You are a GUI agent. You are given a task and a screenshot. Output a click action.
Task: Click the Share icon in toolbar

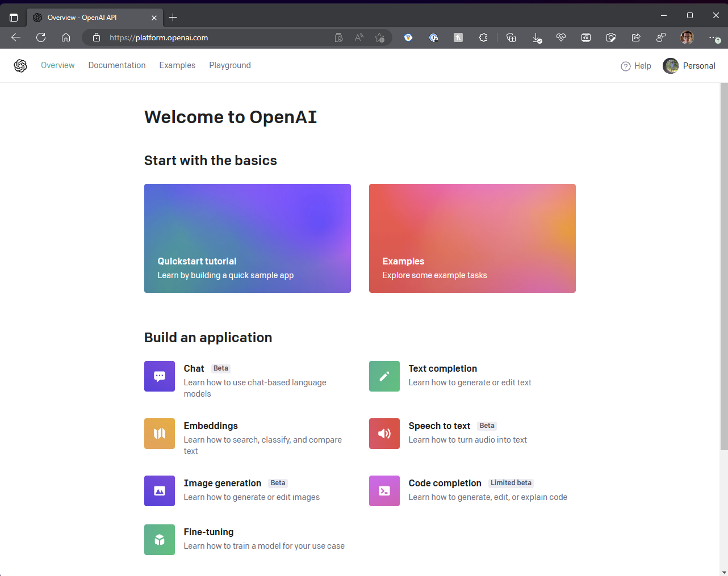(x=636, y=37)
